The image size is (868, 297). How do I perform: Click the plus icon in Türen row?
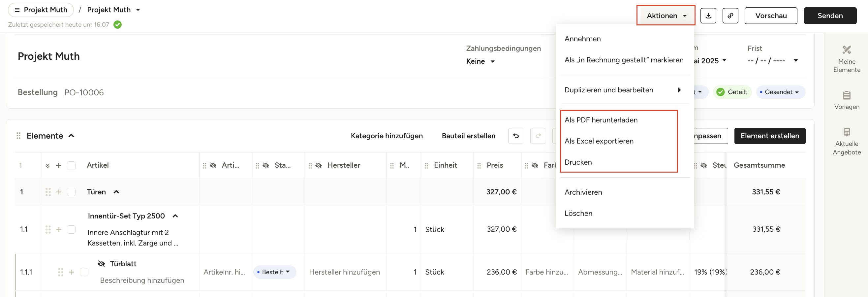point(59,192)
